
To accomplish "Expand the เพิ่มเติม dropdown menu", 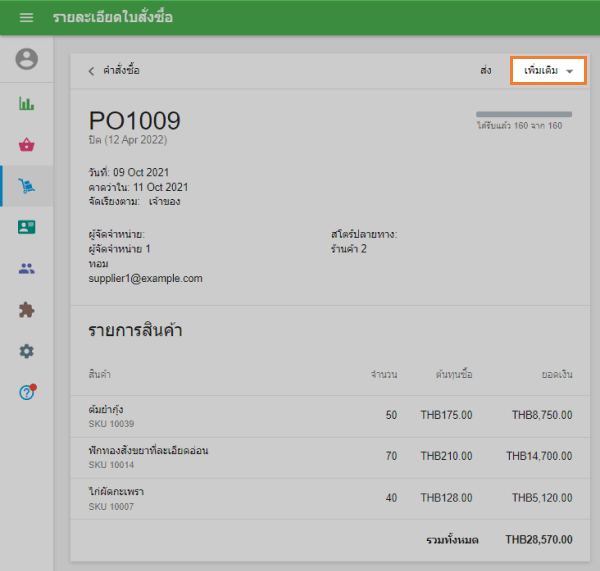I will [548, 71].
